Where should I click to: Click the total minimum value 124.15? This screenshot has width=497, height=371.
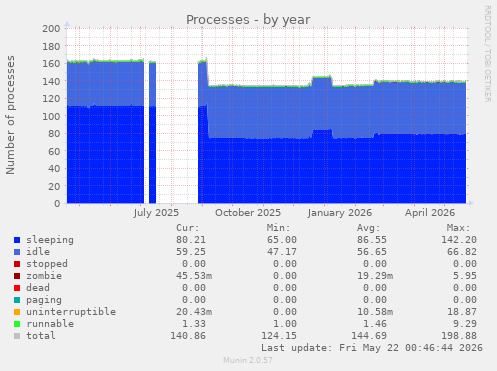(279, 336)
